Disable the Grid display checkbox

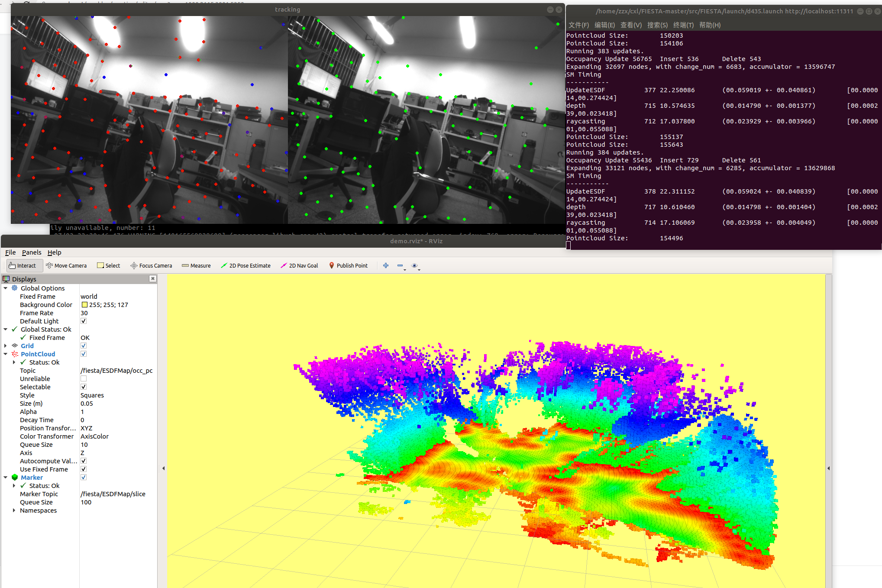(x=84, y=346)
